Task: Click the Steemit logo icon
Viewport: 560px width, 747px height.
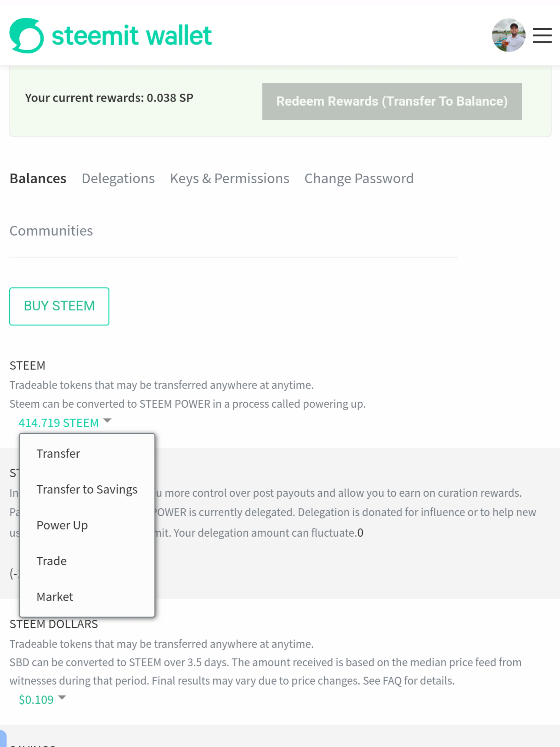Action: (27, 35)
